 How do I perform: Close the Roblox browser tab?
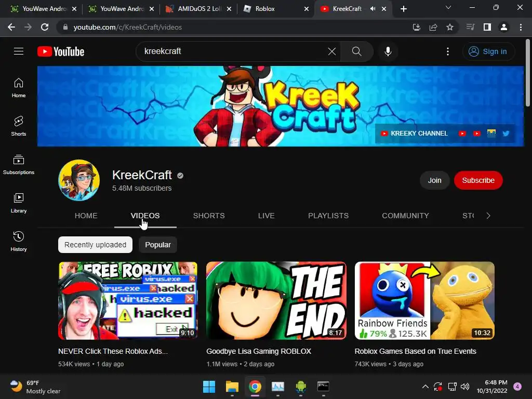pyautogui.click(x=307, y=9)
